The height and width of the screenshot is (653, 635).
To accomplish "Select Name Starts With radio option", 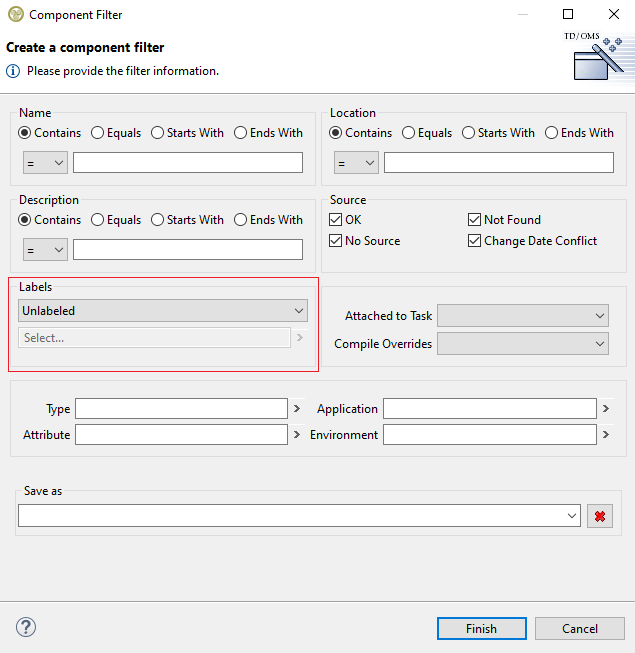I will click(158, 133).
